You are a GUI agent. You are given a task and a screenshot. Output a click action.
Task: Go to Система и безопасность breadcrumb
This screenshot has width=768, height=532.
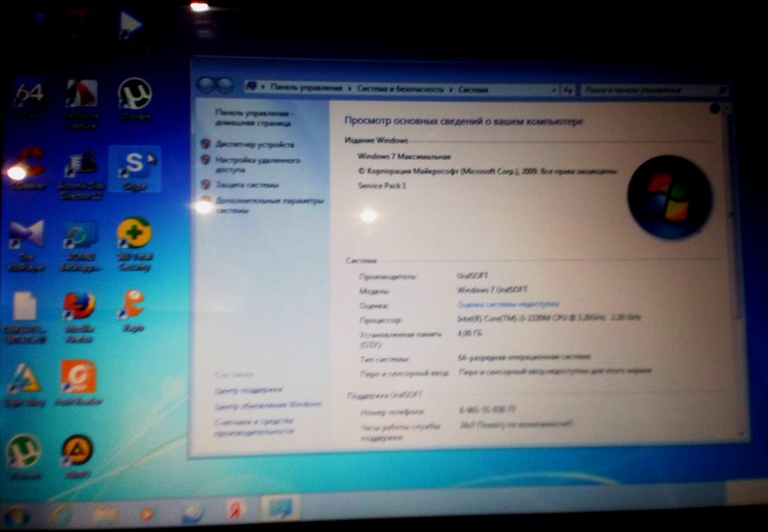tap(400, 88)
